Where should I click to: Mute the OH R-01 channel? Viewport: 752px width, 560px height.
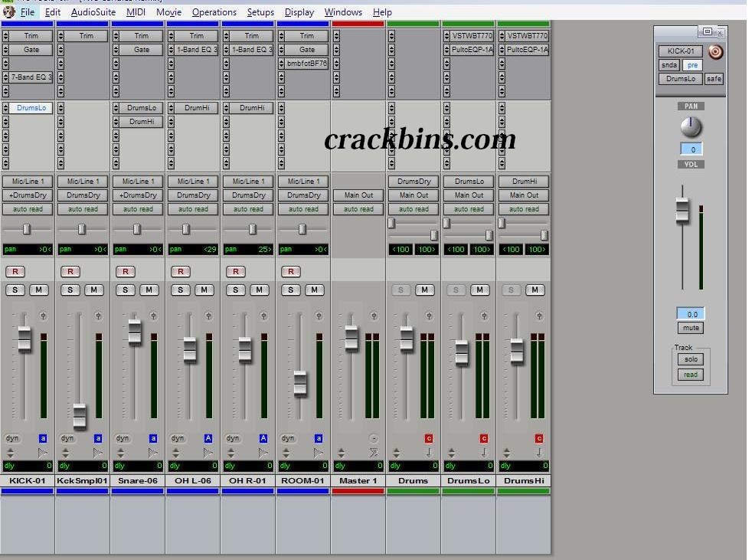(259, 290)
